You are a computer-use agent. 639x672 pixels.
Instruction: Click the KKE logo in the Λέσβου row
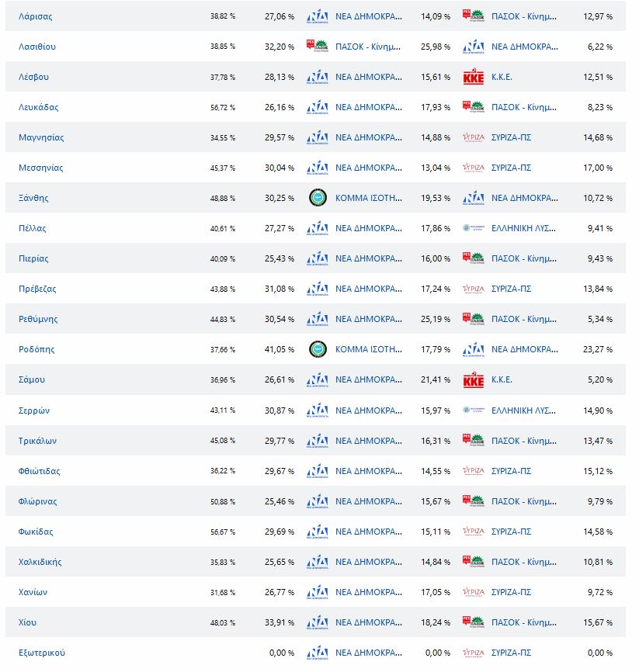[x=473, y=77]
